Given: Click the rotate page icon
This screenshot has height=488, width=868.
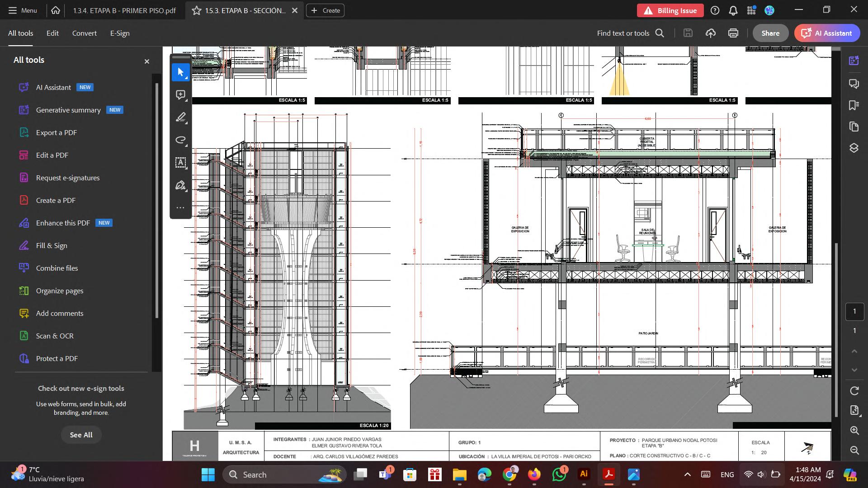Looking at the screenshot, I should click(854, 391).
